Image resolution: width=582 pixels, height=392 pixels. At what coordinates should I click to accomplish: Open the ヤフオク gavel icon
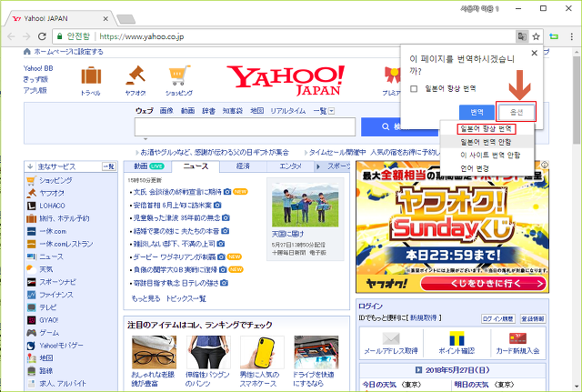coord(135,75)
